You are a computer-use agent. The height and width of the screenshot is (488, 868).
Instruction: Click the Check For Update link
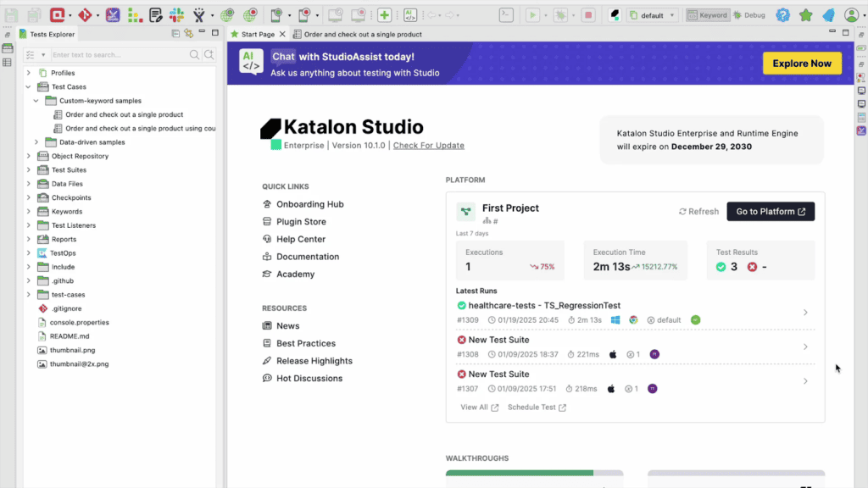[x=428, y=146]
